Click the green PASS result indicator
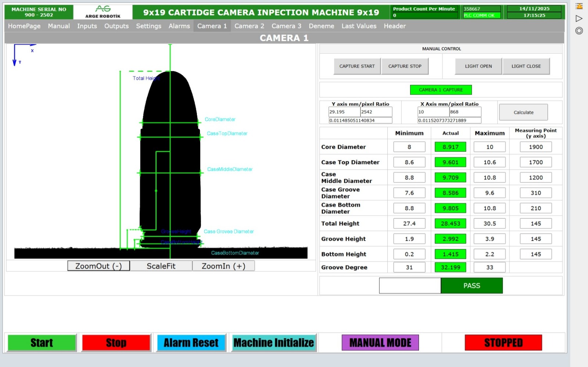This screenshot has width=588, height=367. click(x=472, y=286)
